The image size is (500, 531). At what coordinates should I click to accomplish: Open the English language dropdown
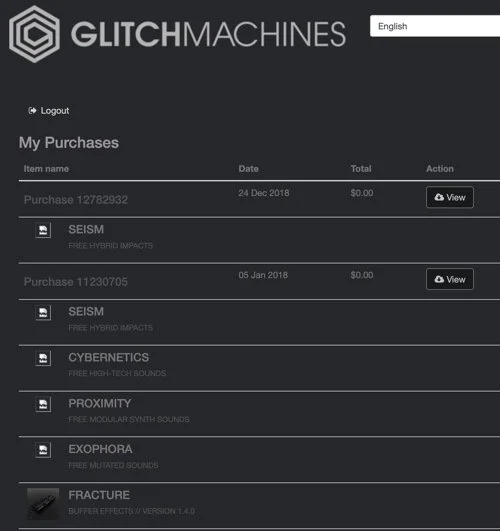click(435, 26)
